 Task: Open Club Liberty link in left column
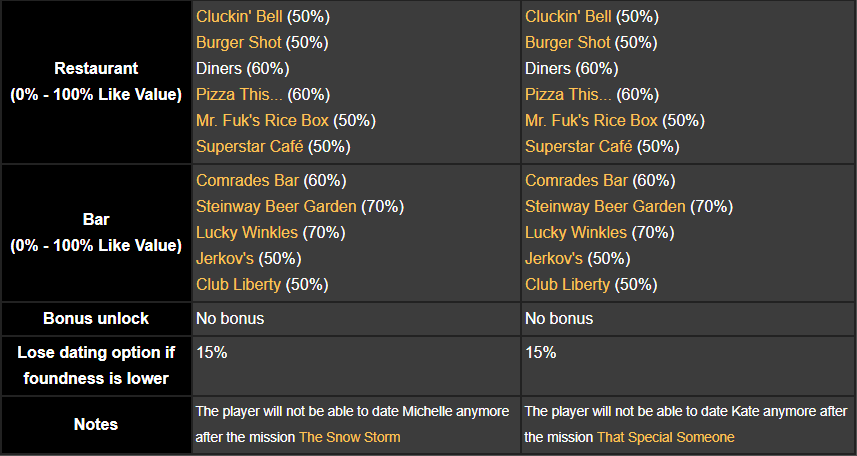239,285
